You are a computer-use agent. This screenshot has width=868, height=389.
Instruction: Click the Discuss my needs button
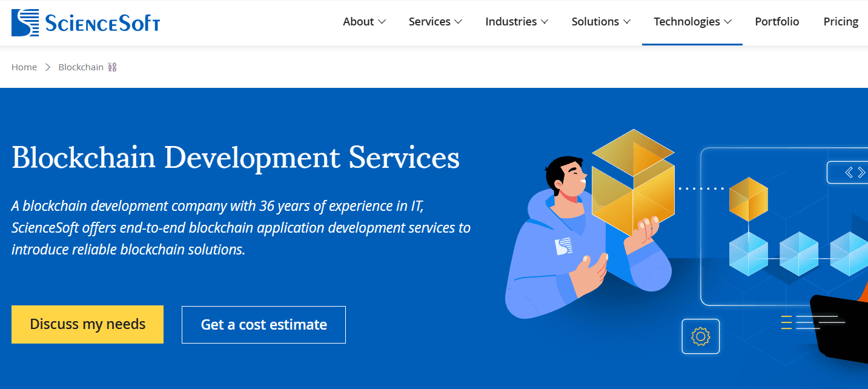[87, 324]
